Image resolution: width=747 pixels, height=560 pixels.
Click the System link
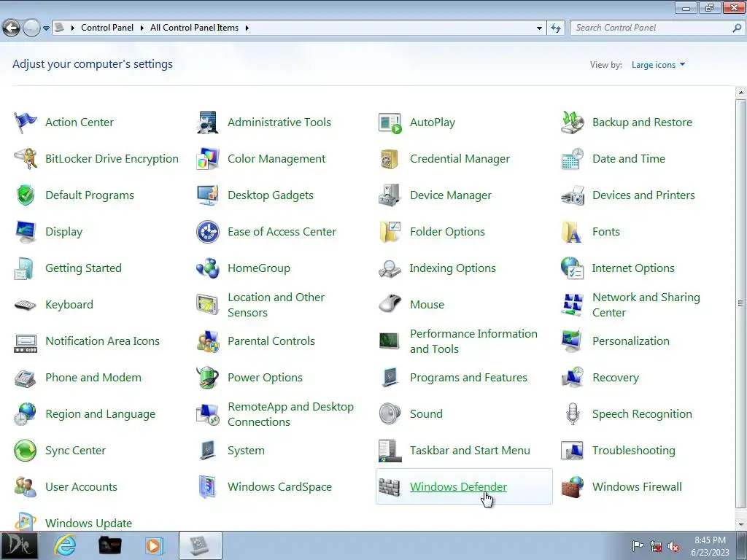(x=246, y=451)
